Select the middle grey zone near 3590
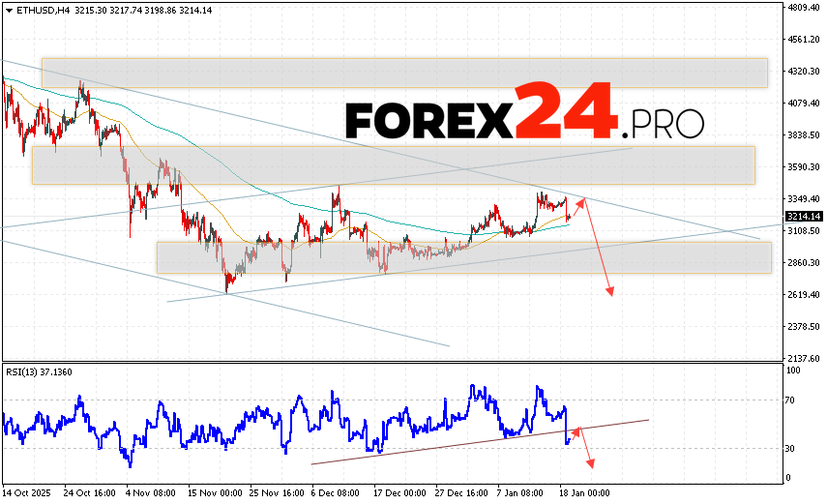 tap(392, 164)
